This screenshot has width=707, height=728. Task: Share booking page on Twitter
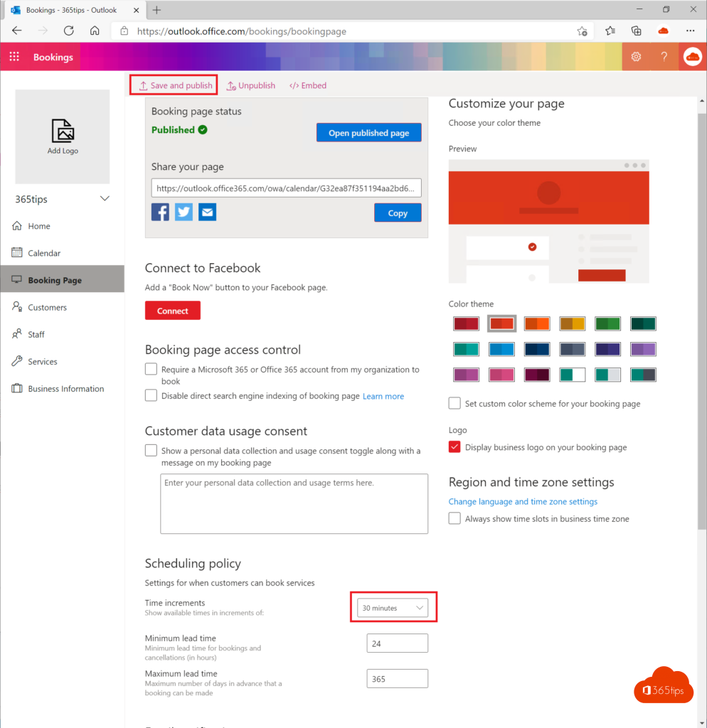[x=184, y=212]
